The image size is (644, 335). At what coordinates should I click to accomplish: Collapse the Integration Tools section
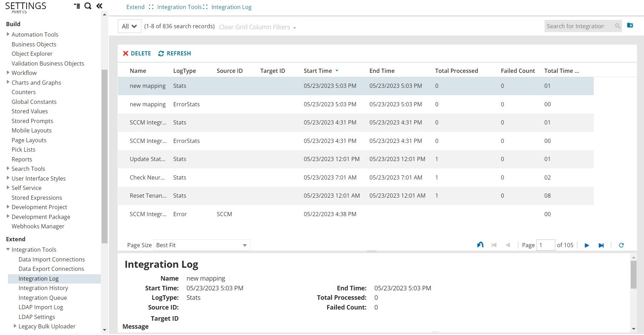coord(7,249)
